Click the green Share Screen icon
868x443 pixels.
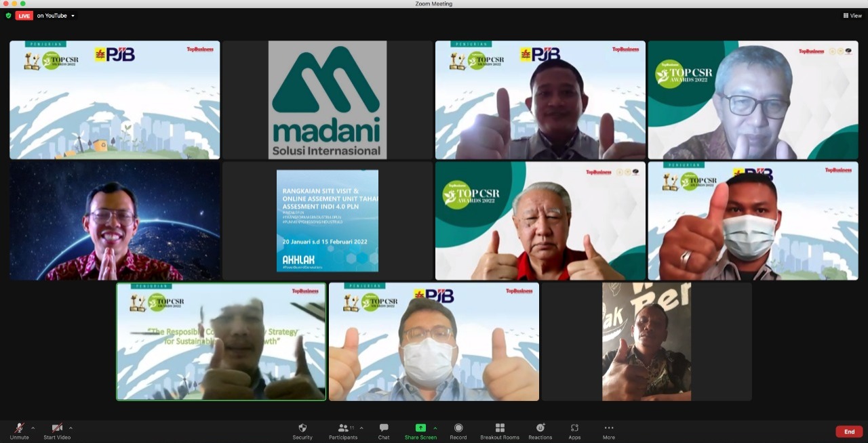(x=420, y=428)
